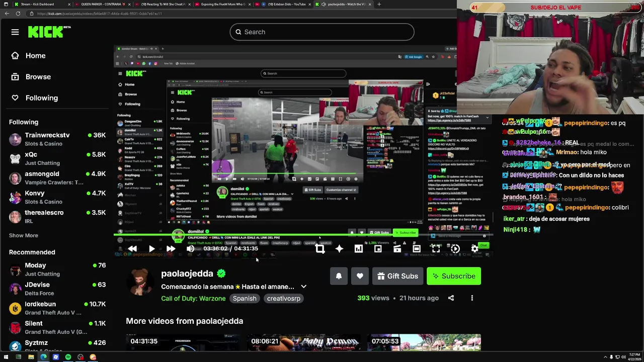
Task: Open the 08:06:21 video thumbnail
Action: pyautogui.click(x=303, y=342)
